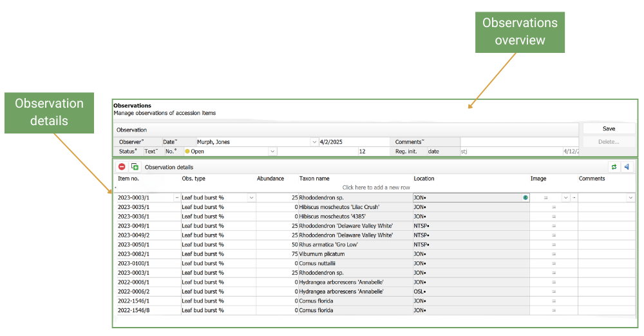Click Leaf bud burst % in row 2023-0100/1

pyautogui.click(x=203, y=264)
